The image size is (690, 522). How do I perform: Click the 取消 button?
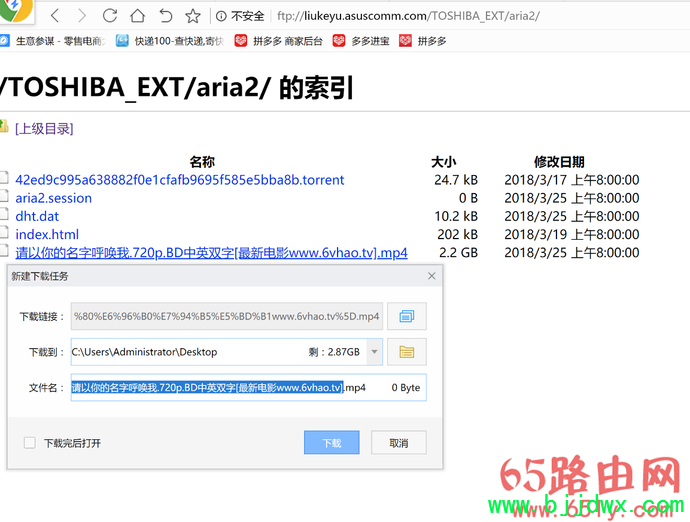point(399,442)
